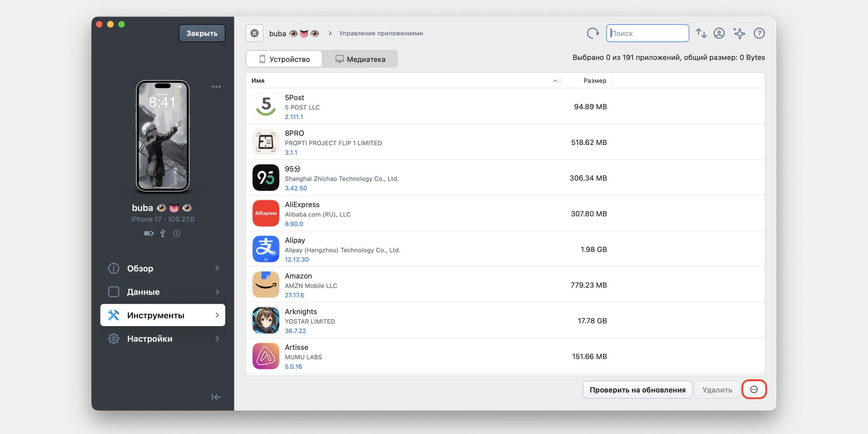Screen dimensions: 868x434
Task: Open the more options ellipsis button near Удалить
Action: point(754,390)
